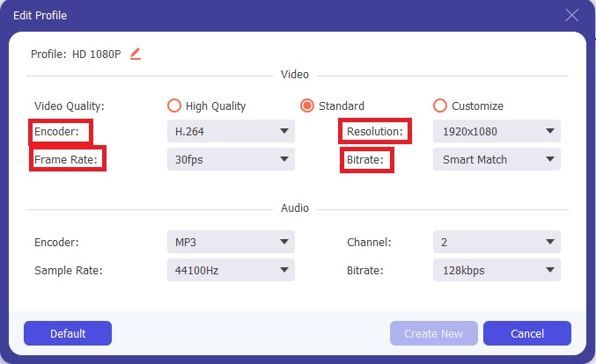The height and width of the screenshot is (364, 596).
Task: Click the Video Quality label
Action: point(69,106)
